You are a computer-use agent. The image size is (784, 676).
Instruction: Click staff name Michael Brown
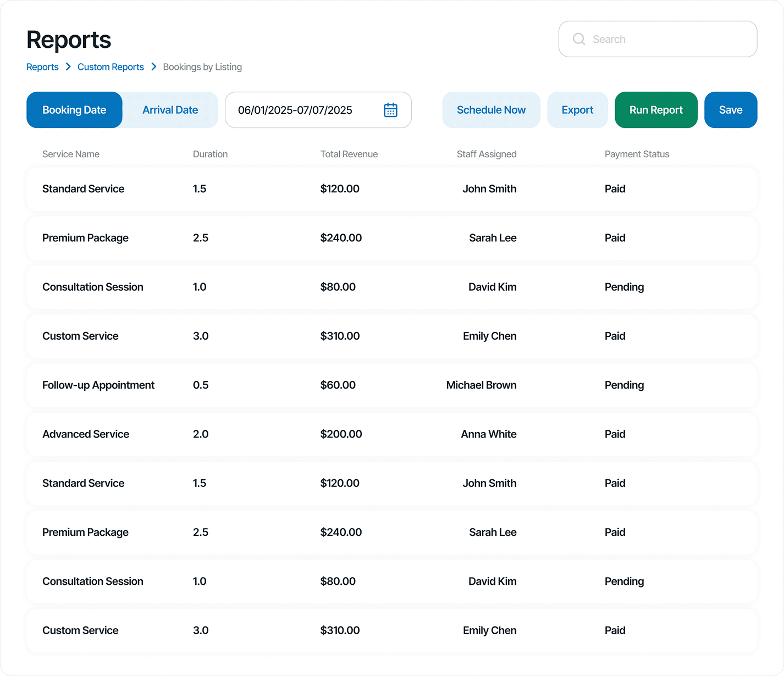point(481,385)
